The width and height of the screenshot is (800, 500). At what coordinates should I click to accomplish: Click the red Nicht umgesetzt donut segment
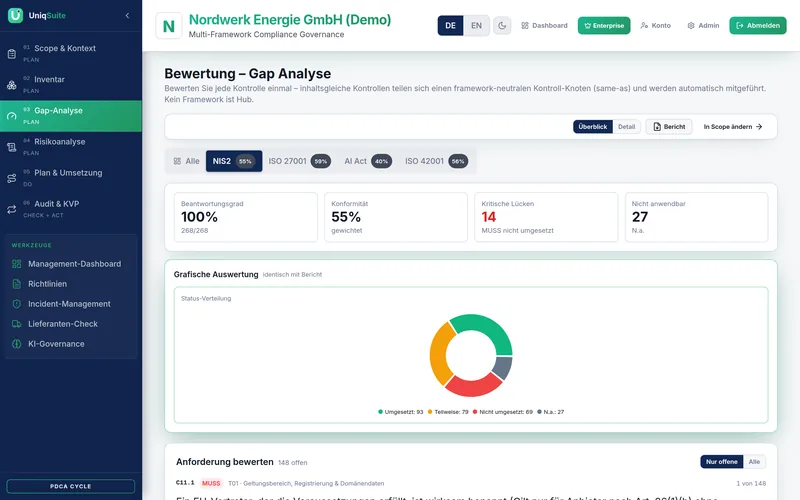(x=473, y=387)
